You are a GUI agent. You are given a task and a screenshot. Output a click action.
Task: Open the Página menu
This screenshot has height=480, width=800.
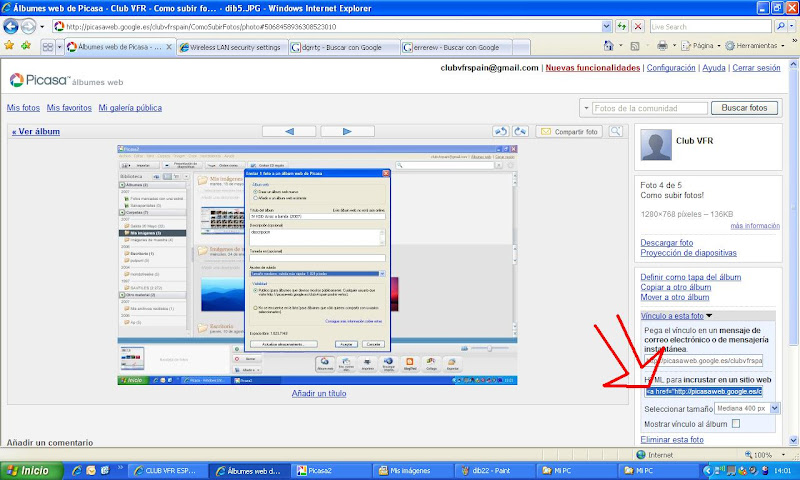tap(701, 46)
